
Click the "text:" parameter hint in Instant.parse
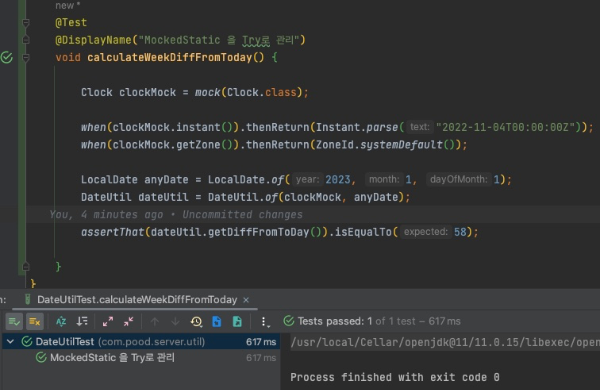point(420,127)
